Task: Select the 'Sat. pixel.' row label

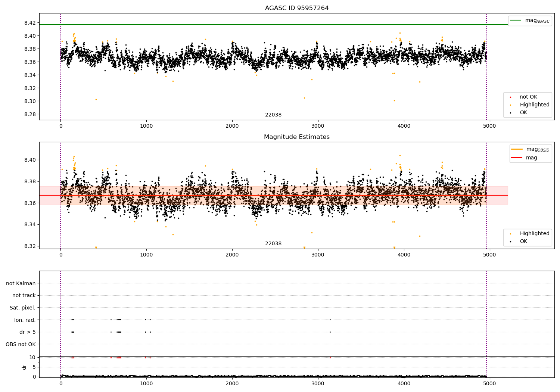Action: pos(23,308)
